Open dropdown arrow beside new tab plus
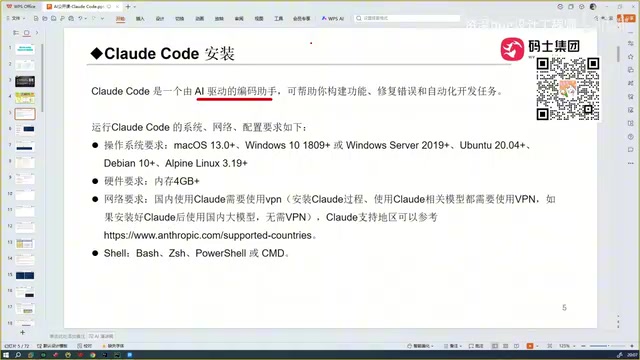Viewport: 640px width, 360px height. pos(135,7)
